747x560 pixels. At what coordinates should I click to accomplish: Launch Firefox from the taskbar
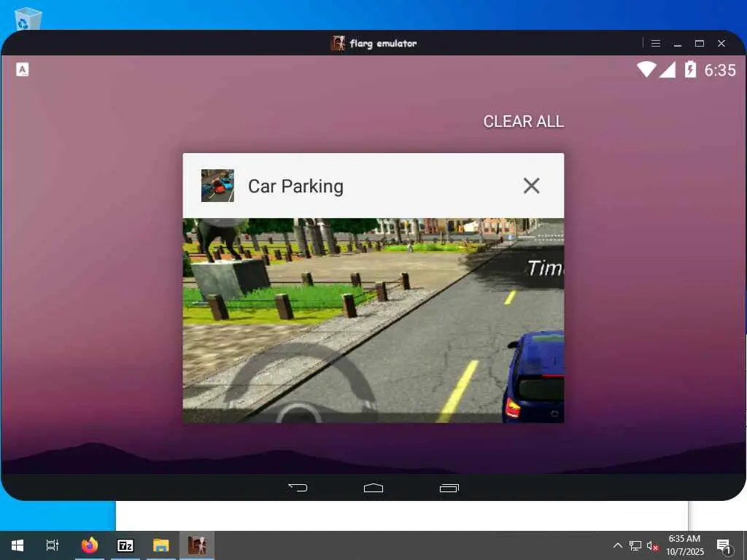pyautogui.click(x=90, y=545)
